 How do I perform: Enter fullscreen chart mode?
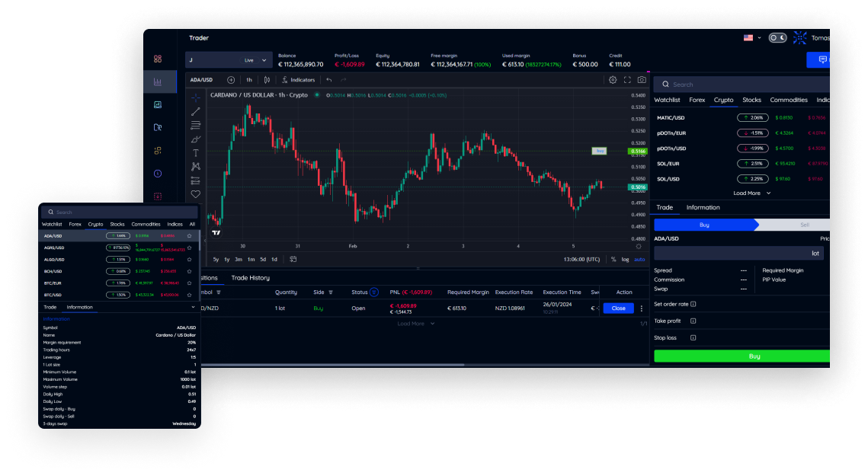click(x=627, y=80)
